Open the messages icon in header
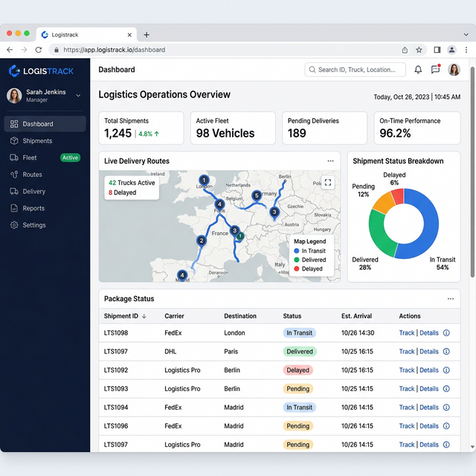This screenshot has height=476, width=476. pyautogui.click(x=436, y=70)
